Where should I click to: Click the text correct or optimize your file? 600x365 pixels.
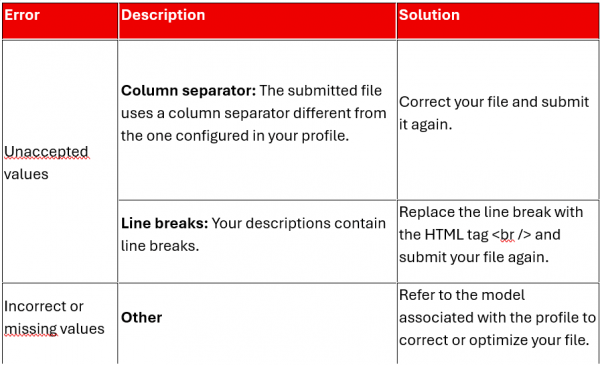[x=494, y=340]
